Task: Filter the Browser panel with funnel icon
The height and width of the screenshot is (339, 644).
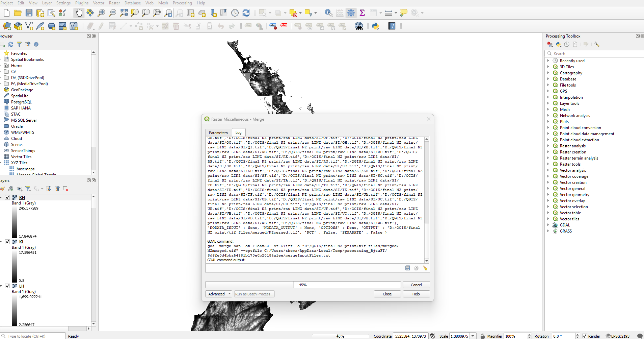Action: [19, 44]
